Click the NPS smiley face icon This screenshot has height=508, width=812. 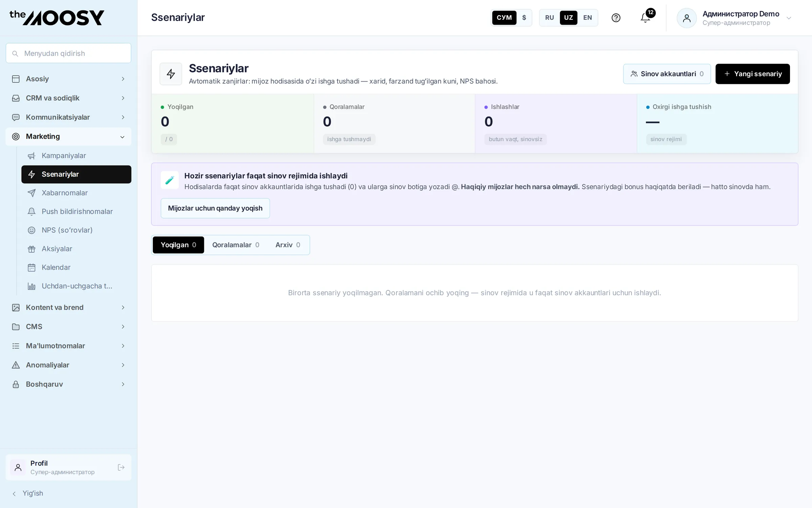pyautogui.click(x=31, y=230)
